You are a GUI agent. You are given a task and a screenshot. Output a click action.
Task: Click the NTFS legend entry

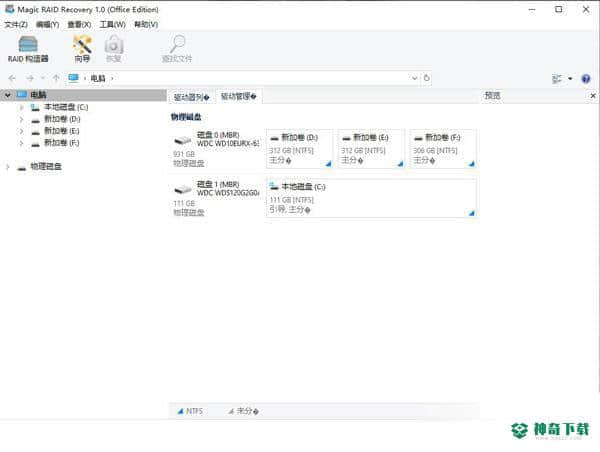click(x=190, y=411)
